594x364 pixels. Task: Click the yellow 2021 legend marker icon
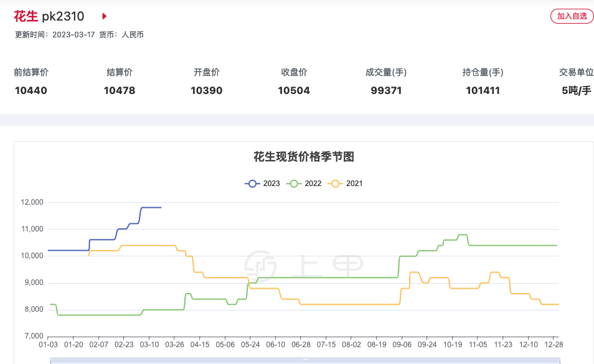pyautogui.click(x=336, y=184)
